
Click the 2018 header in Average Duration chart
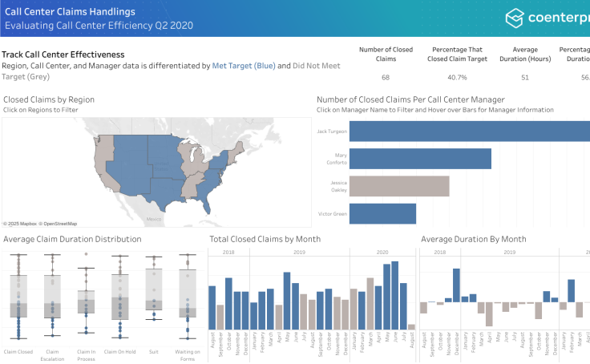(x=440, y=252)
